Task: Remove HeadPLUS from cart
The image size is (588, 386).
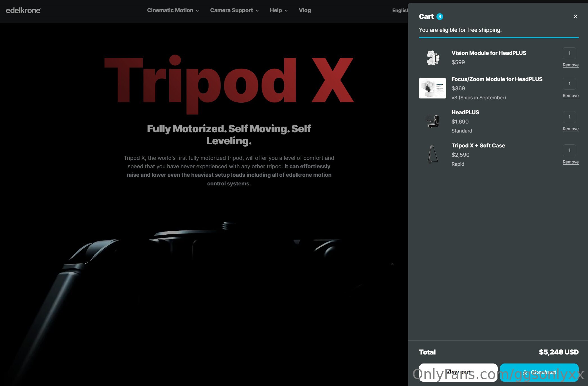Action: pyautogui.click(x=571, y=129)
